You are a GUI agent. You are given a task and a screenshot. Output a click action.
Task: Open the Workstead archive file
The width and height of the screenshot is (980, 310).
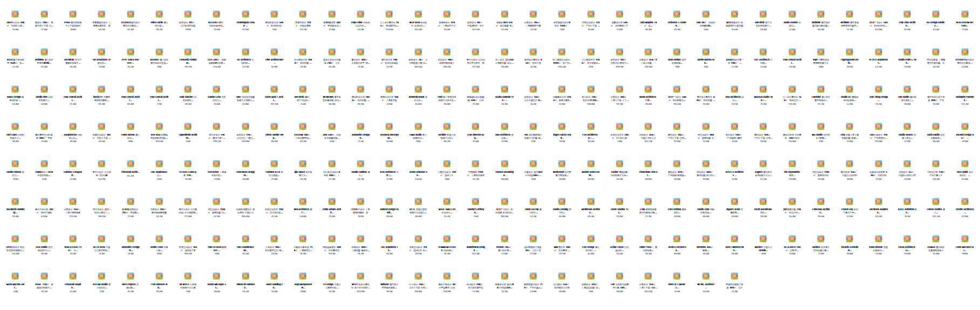pos(562,164)
